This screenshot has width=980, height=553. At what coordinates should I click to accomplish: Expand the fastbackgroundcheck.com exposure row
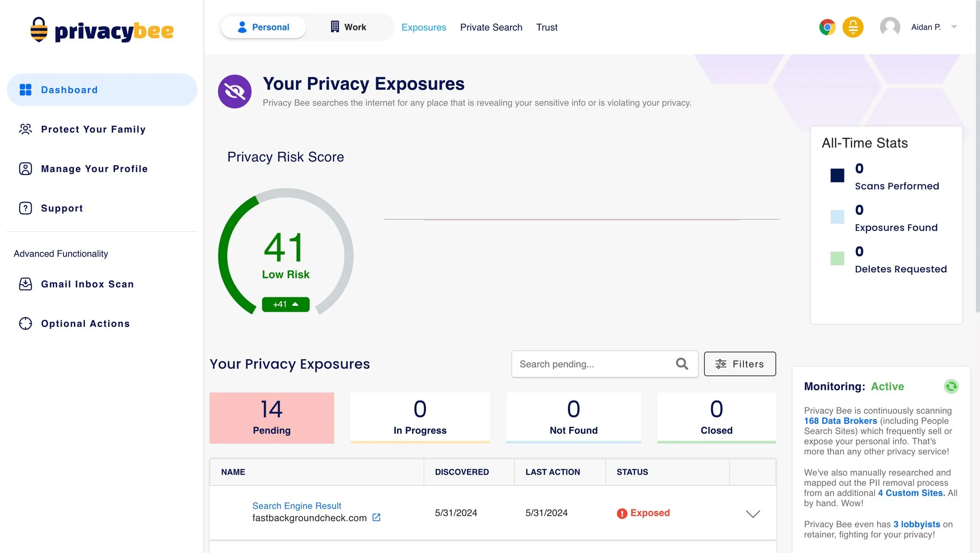coord(753,514)
